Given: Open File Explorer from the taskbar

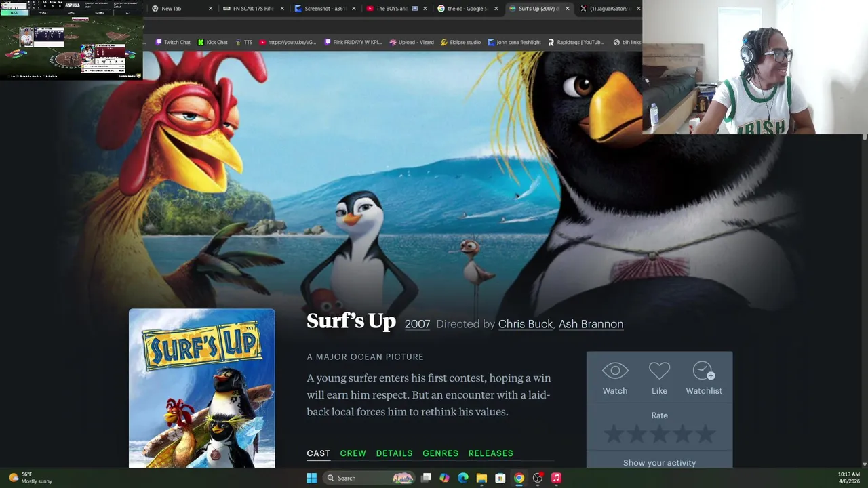Looking at the screenshot, I should (x=481, y=478).
